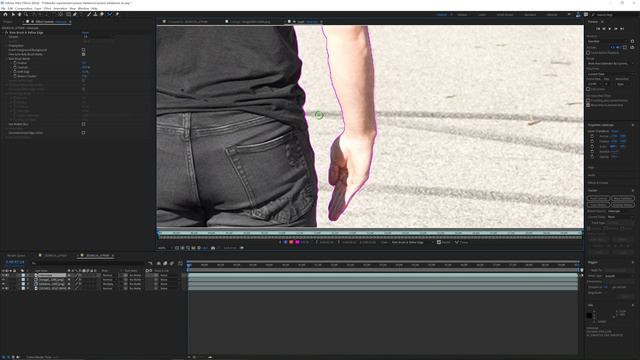
Task: Toggle the timeline Motion Blur switch icon
Action: [172, 263]
